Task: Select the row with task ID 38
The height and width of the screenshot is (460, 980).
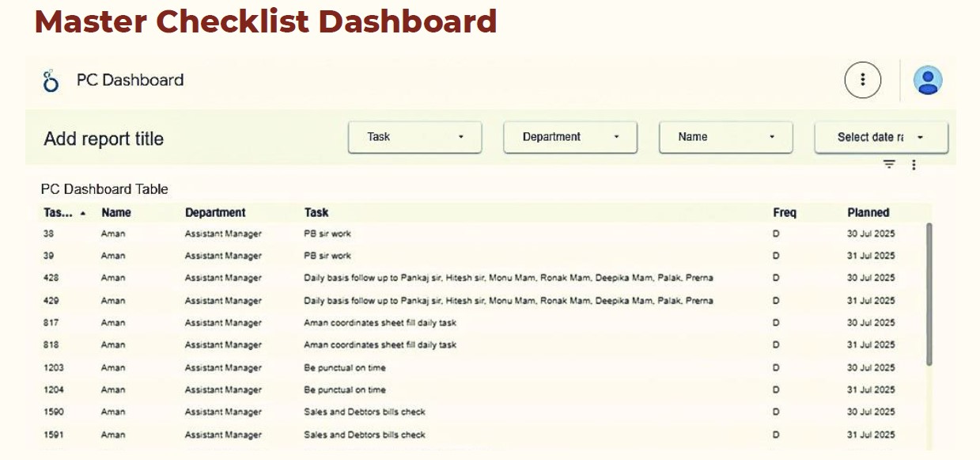Action: pyautogui.click(x=316, y=233)
